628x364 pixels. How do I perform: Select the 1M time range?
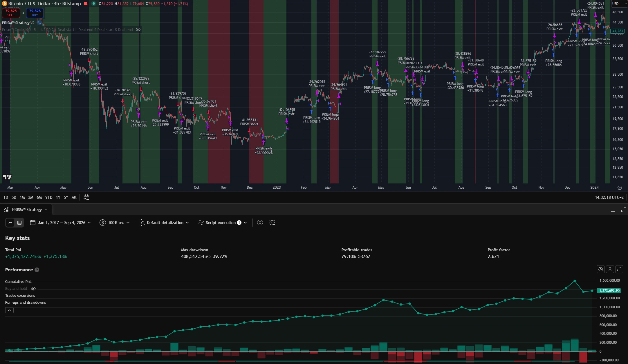(22, 197)
